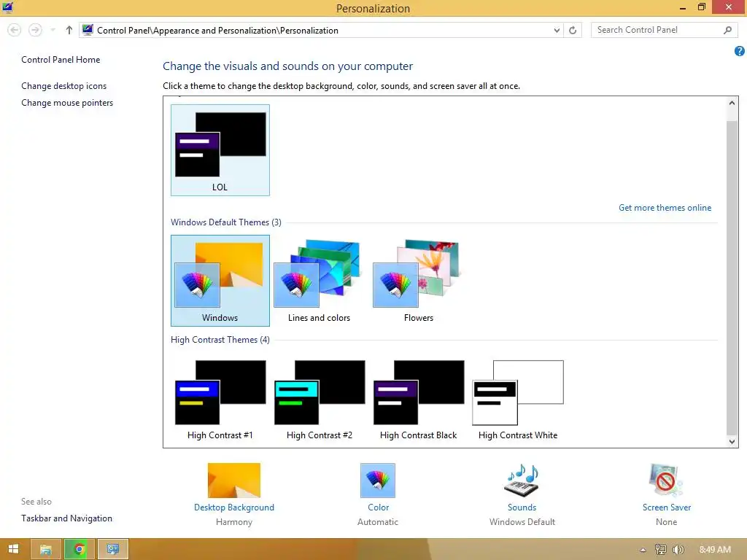Image resolution: width=747 pixels, height=560 pixels.
Task: Click the theme list scrollbar thumb
Action: click(x=732, y=277)
